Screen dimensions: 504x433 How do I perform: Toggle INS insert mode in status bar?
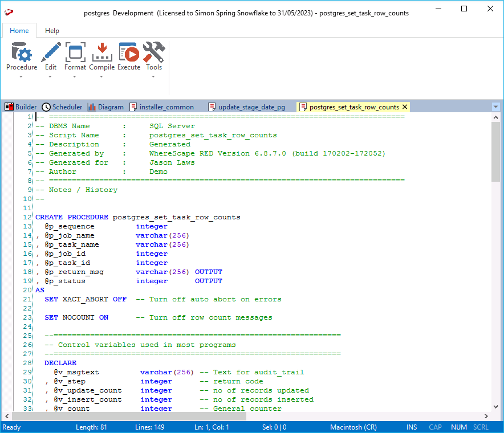pyautogui.click(x=412, y=427)
